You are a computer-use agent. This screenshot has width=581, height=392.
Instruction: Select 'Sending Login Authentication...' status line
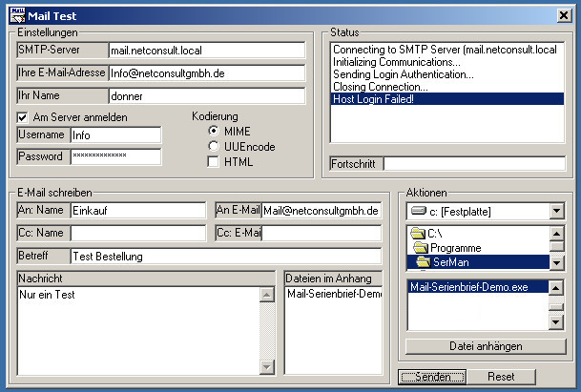point(447,74)
